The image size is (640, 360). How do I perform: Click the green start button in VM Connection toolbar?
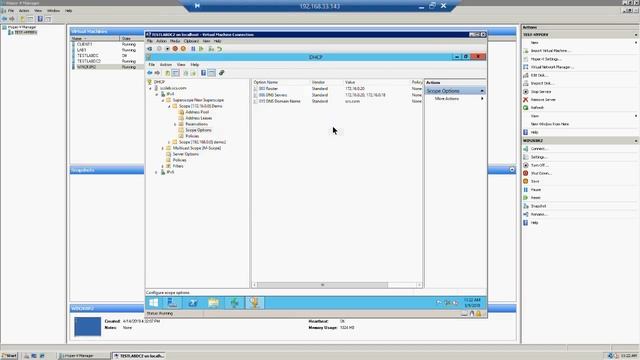(x=201, y=49)
